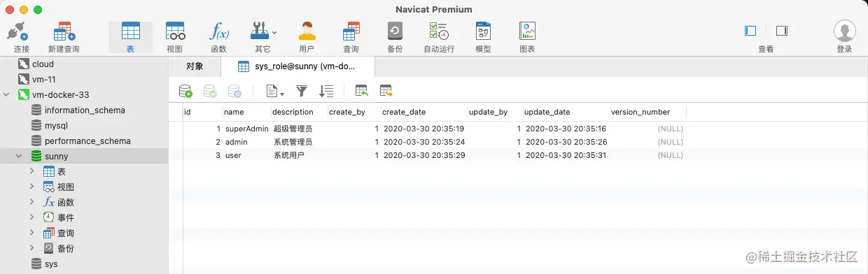Expand the 函数 functions node
The image size is (868, 274).
tap(32, 203)
